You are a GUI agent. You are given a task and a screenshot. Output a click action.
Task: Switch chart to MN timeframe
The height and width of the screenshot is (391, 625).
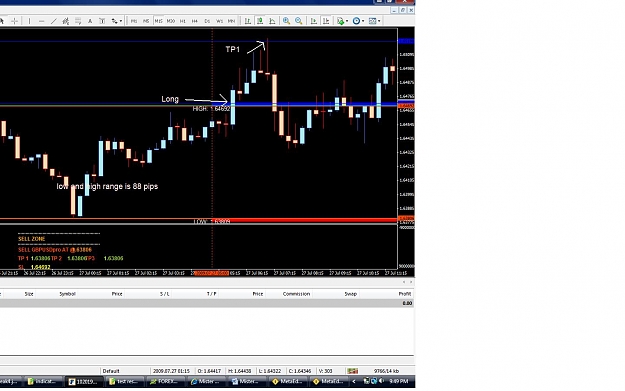click(231, 21)
